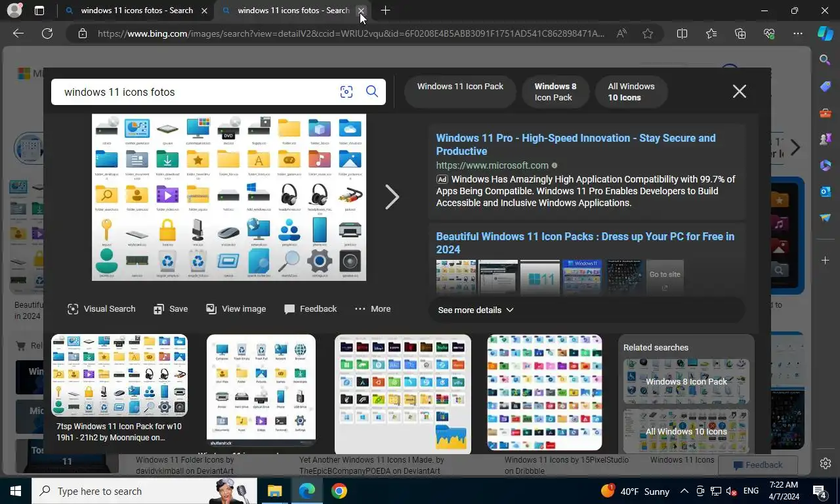
Task: Open the browser profile icon
Action: [x=14, y=10]
